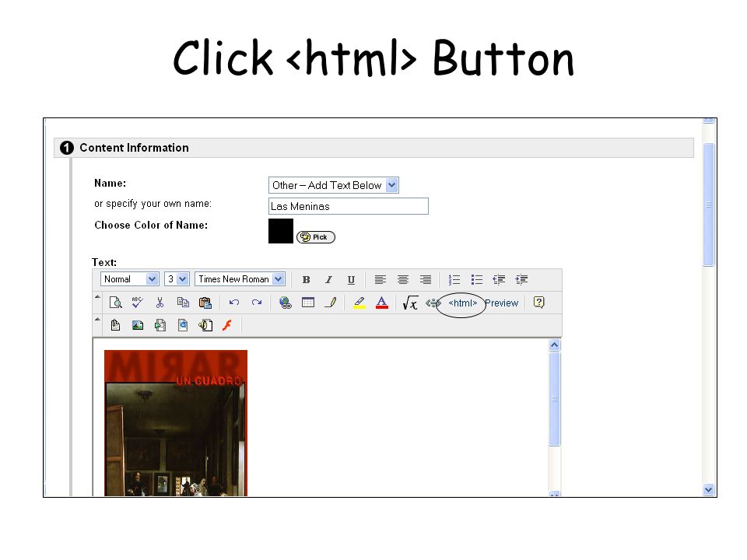This screenshot has width=747, height=560.
Task: Insert a table
Action: point(308,303)
